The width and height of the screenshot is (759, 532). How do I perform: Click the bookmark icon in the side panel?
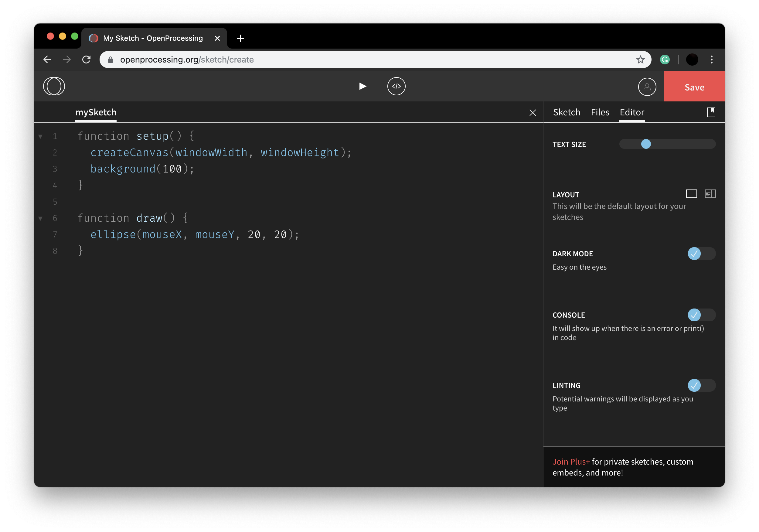click(711, 112)
